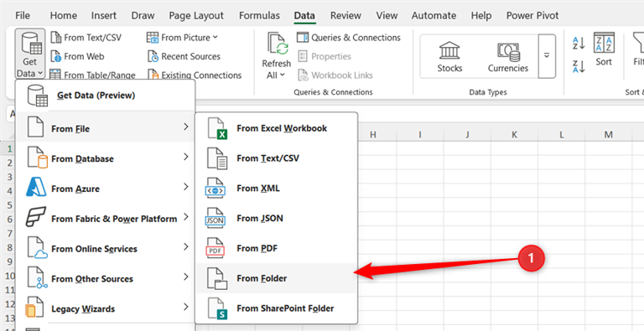This screenshot has width=644, height=331.
Task: Expand the From Azure submenu
Action: coord(105,189)
